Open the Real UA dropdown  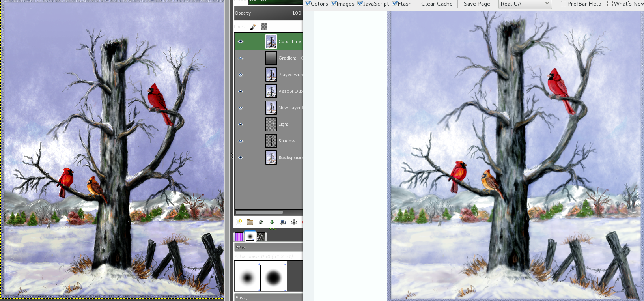[525, 4]
